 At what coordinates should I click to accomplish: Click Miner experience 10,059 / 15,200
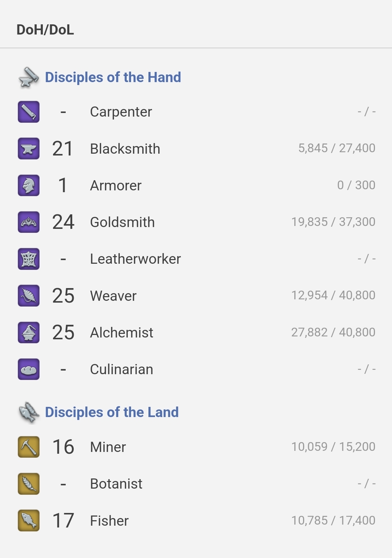tap(333, 446)
